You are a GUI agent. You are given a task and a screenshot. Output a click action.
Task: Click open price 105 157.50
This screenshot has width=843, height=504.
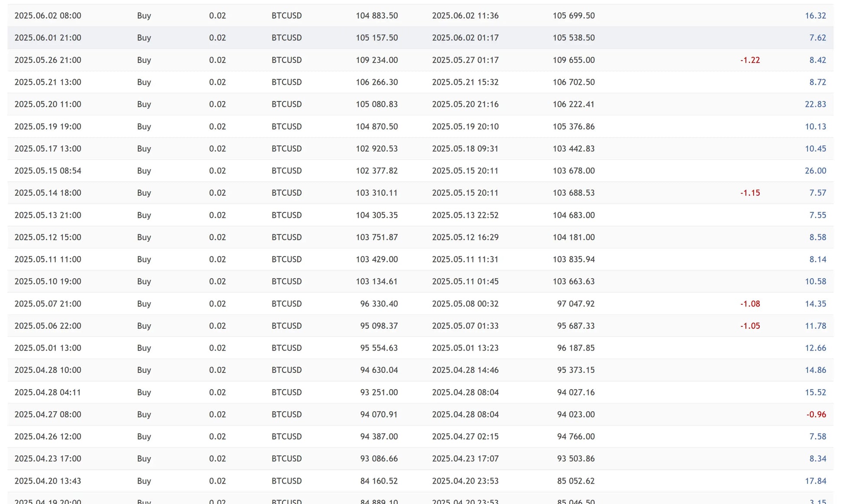pos(376,38)
